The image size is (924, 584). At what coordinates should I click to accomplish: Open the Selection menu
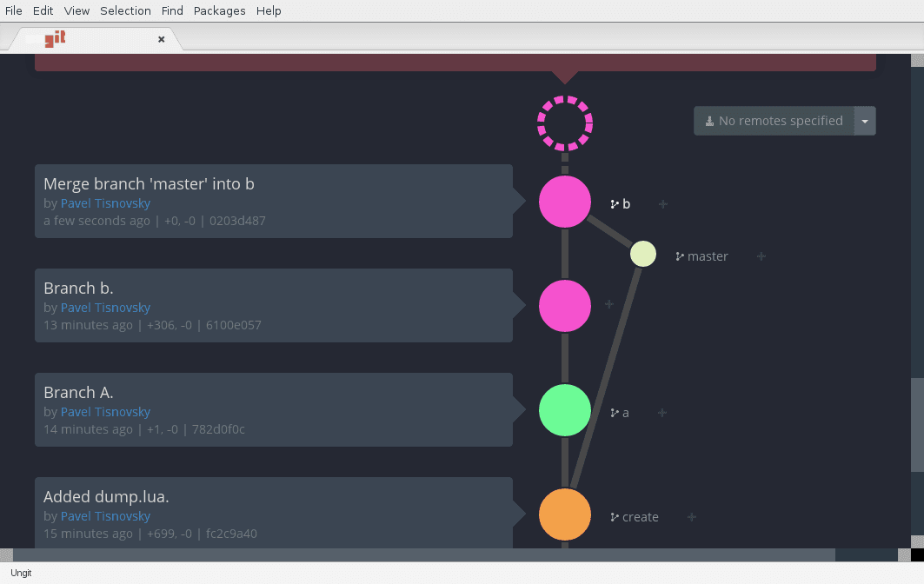125,10
